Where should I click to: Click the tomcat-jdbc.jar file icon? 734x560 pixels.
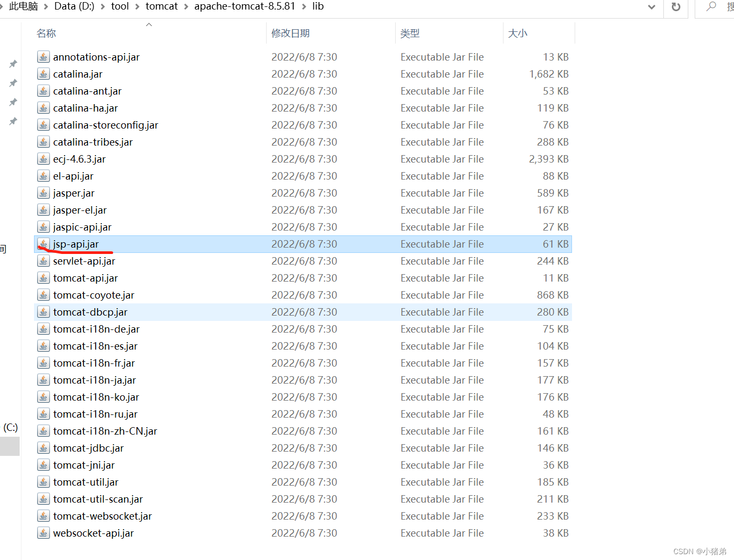coord(44,448)
